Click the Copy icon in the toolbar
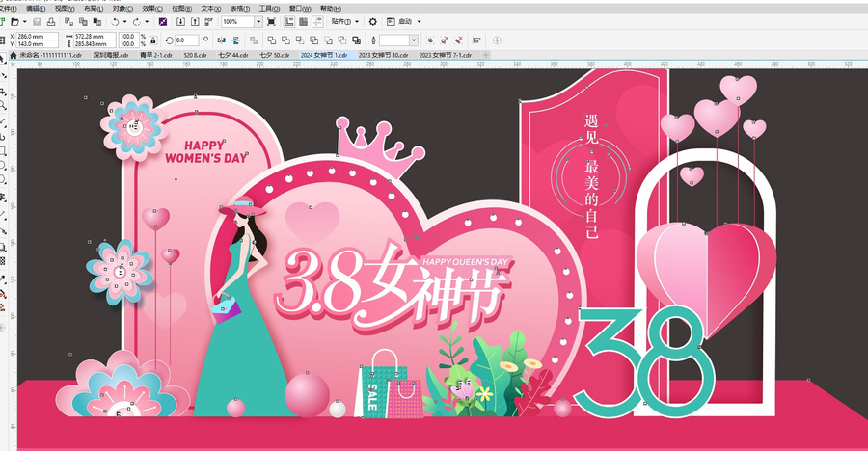The image size is (868, 451). click(x=83, y=21)
